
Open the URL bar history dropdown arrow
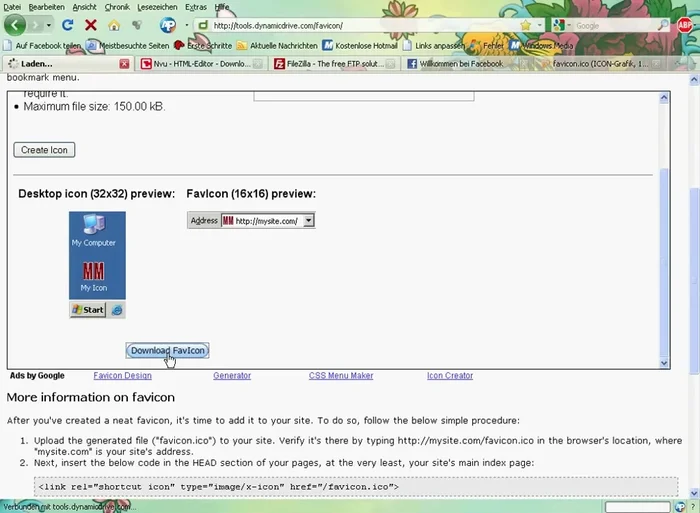click(x=538, y=25)
